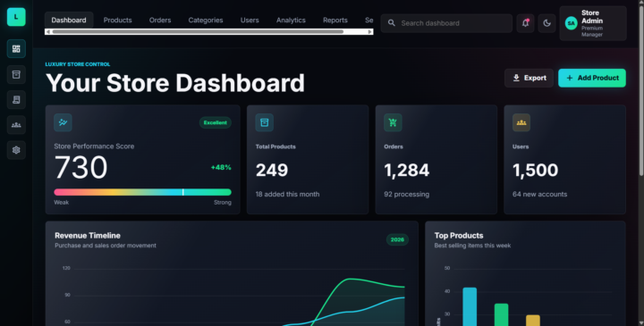The width and height of the screenshot is (644, 326).
Task: Click the tab bar scroll left arrow
Action: [x=47, y=32]
